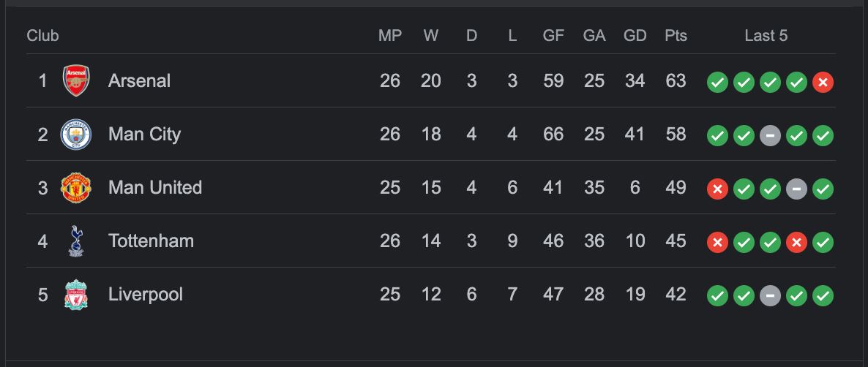Select the Liverpool team name
The width and height of the screenshot is (868, 367).
click(x=145, y=295)
